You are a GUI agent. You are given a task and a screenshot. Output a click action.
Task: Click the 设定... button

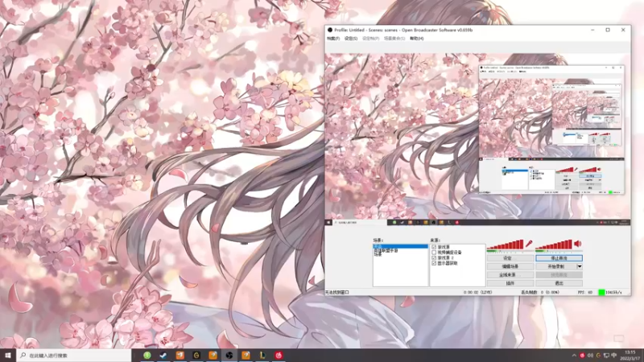click(510, 258)
